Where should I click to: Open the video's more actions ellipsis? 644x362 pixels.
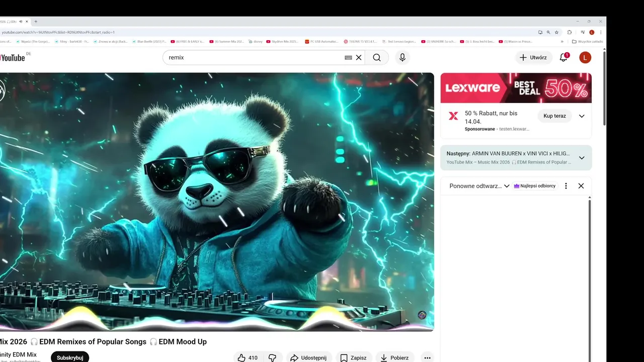[x=427, y=357]
